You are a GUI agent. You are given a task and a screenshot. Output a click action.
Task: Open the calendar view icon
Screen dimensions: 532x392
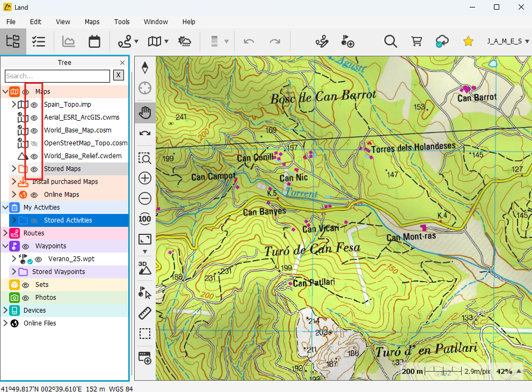(x=94, y=41)
